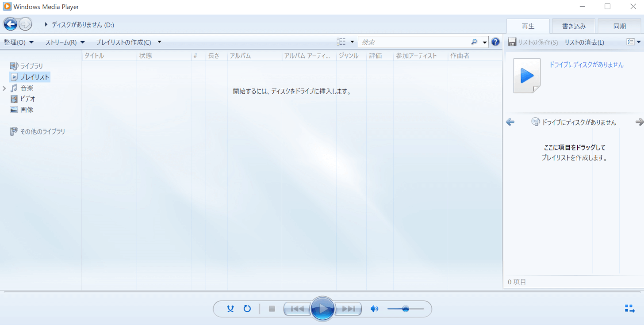Mute the volume speaker icon

point(375,309)
